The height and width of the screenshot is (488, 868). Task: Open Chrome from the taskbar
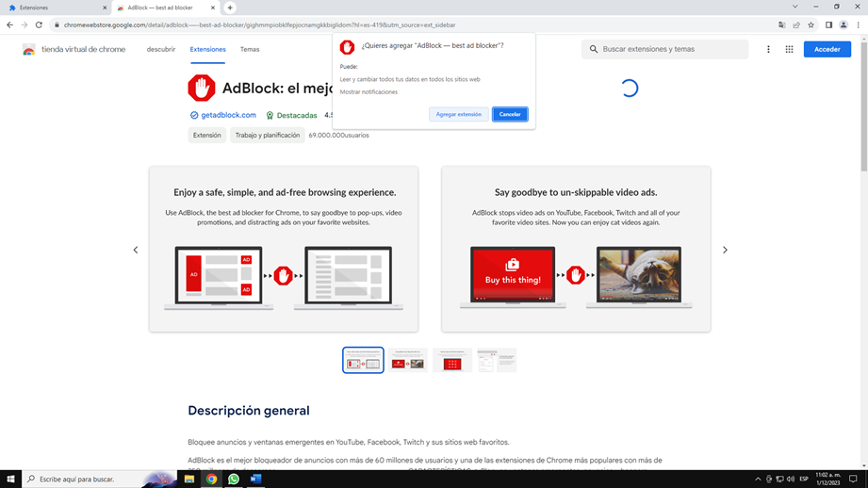point(211,480)
